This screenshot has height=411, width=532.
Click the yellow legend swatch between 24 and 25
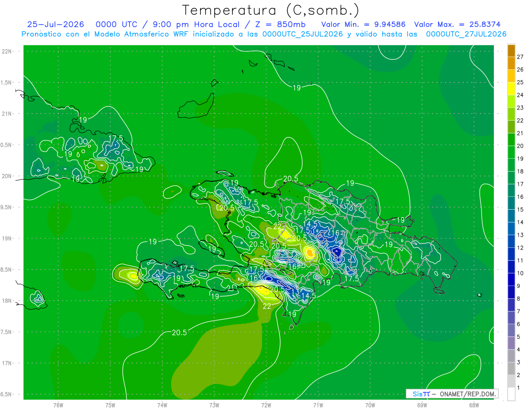pos(511,89)
